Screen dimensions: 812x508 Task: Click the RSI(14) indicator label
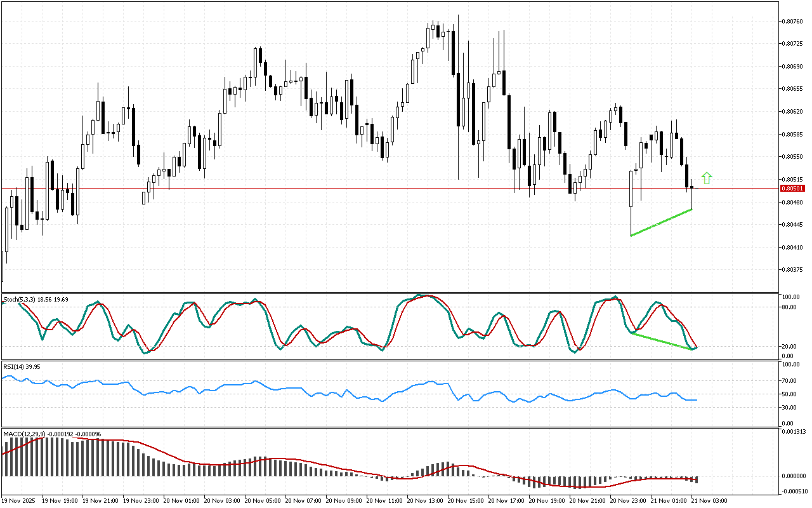tap(14, 366)
